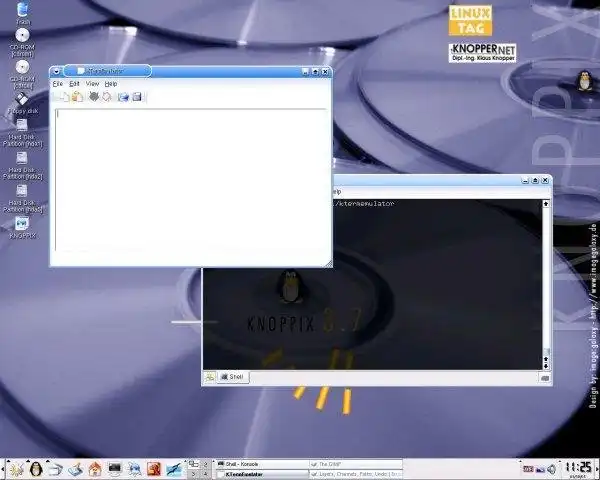This screenshot has height=480, width=600.
Task: Click Konsole scrollbar up arrow
Action: pos(546,204)
